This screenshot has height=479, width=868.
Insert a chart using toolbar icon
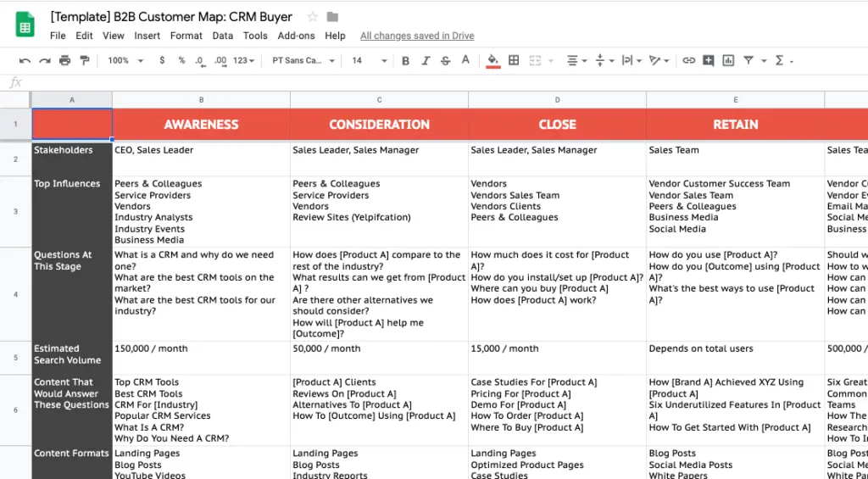pyautogui.click(x=728, y=60)
